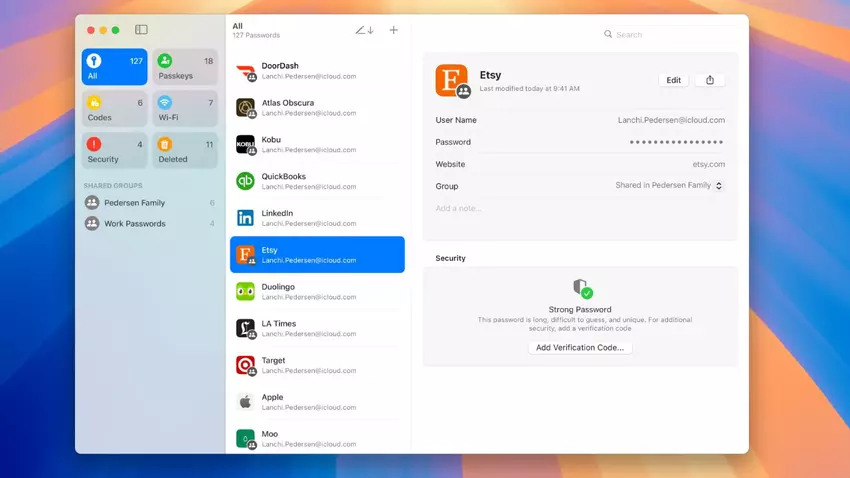Image resolution: width=850 pixels, height=478 pixels.
Task: Open the etsy.com website link
Action: coord(708,164)
